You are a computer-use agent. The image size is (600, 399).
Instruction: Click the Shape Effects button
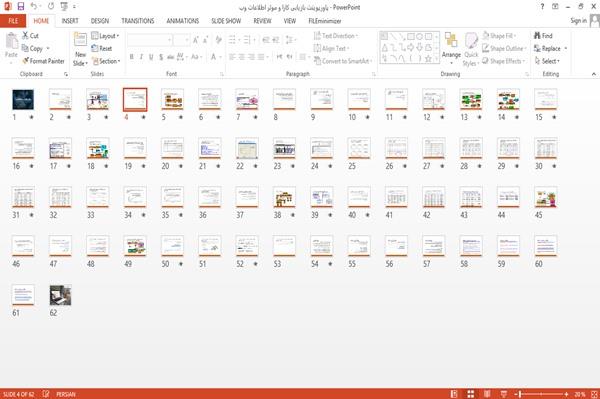(504, 61)
